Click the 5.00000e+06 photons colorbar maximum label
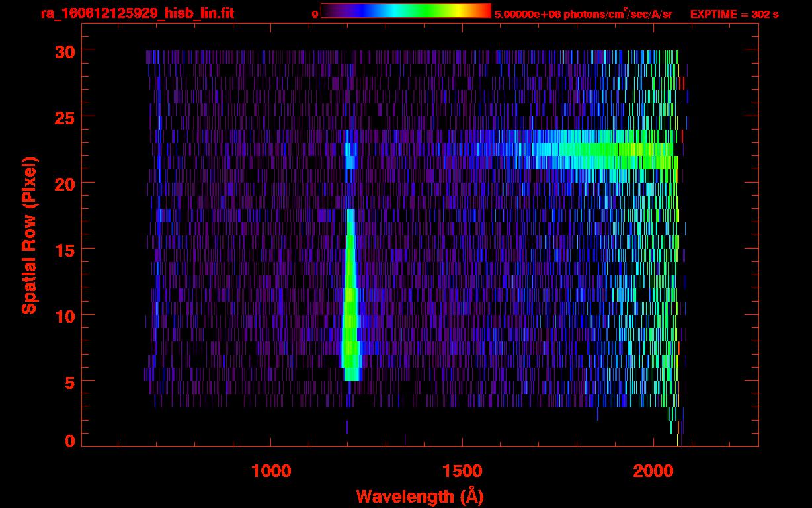 [583, 14]
